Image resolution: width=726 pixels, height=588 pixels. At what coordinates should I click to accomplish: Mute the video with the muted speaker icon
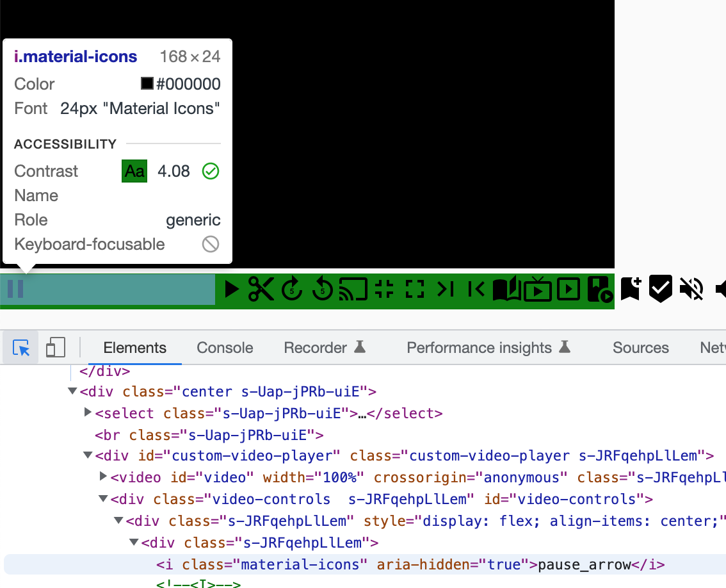coord(691,289)
